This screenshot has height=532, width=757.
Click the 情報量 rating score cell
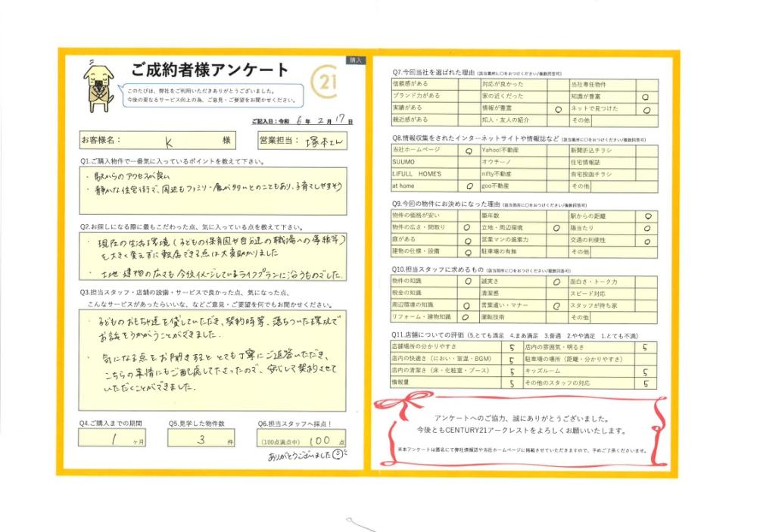(512, 384)
